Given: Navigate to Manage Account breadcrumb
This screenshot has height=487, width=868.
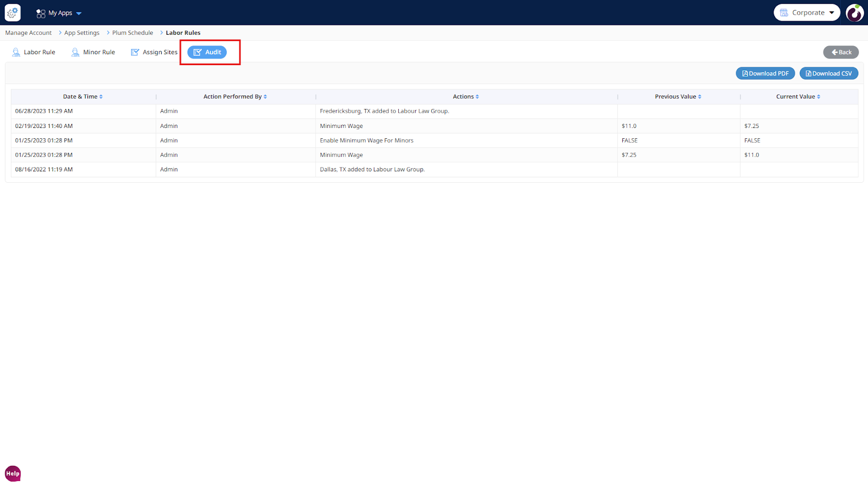Looking at the screenshot, I should (x=28, y=33).
